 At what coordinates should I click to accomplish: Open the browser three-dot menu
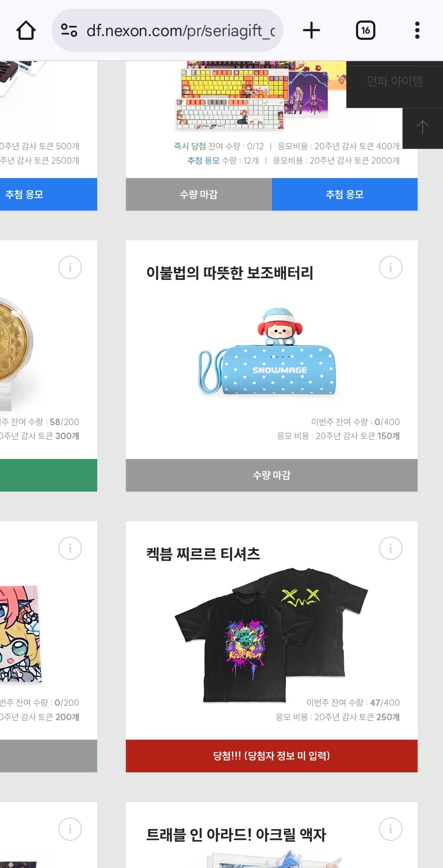[417, 30]
